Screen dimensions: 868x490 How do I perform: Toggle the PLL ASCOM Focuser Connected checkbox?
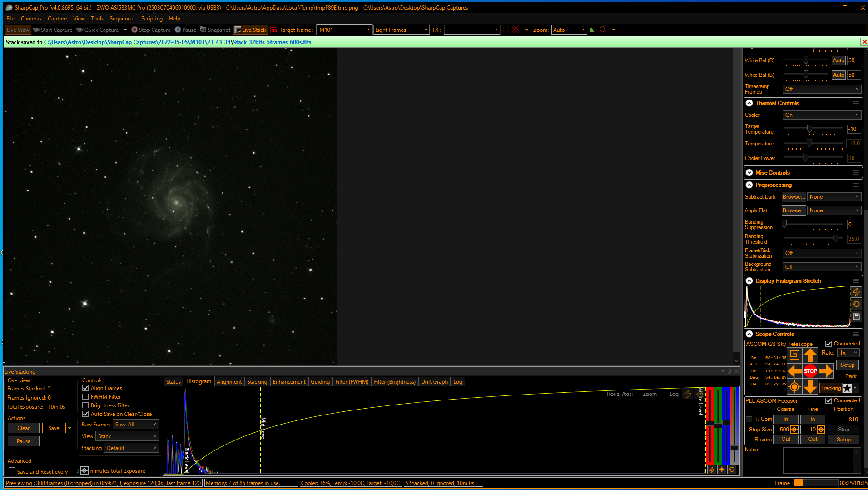(x=828, y=401)
